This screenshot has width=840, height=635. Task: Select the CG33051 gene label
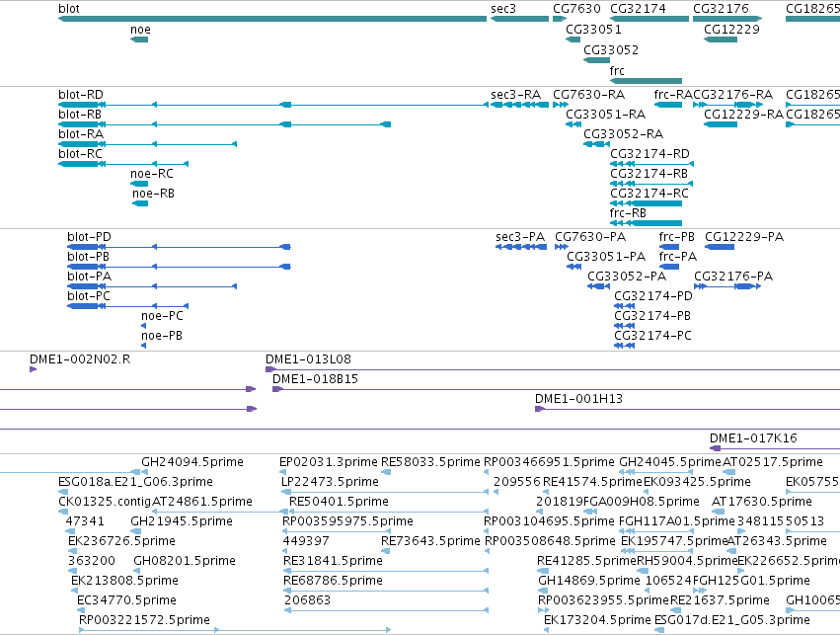pos(593,30)
